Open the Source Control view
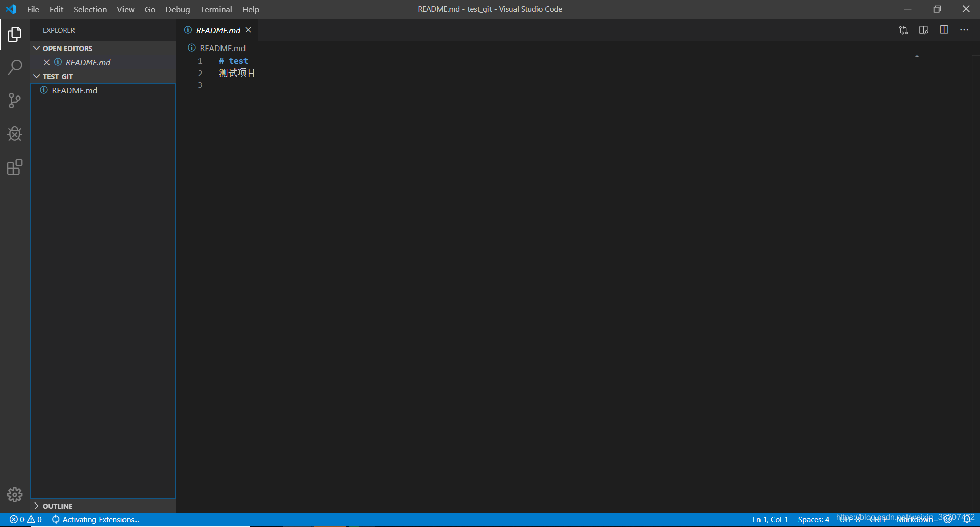The image size is (980, 527). [x=15, y=101]
